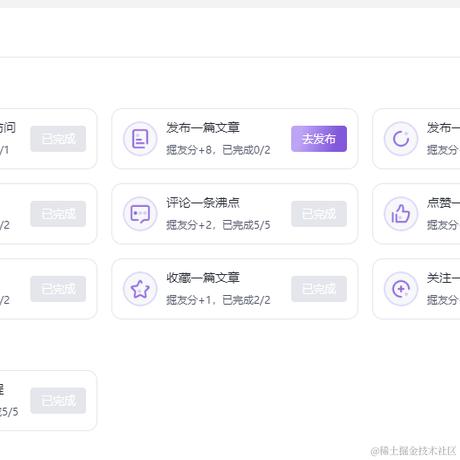
Task: Click the 已完成 button in the 收藏一篇文章 card
Action: coord(319,289)
